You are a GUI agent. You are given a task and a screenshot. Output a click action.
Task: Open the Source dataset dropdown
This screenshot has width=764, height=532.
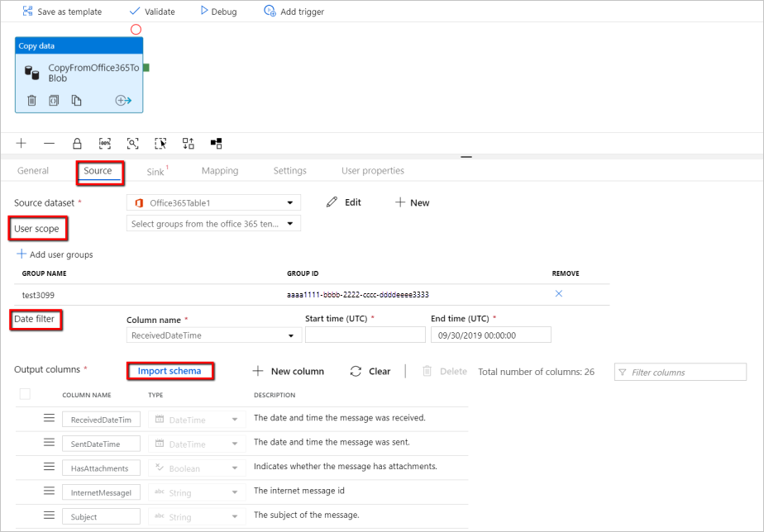291,202
